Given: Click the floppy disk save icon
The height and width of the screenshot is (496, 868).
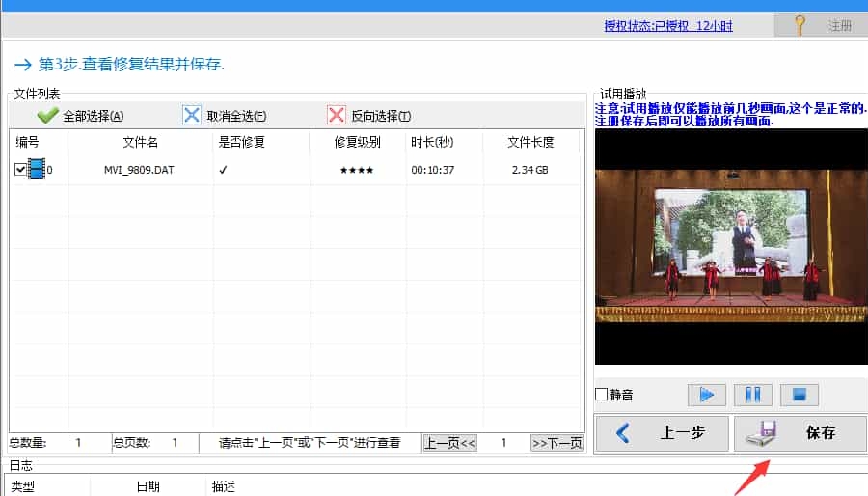Looking at the screenshot, I should point(761,433).
